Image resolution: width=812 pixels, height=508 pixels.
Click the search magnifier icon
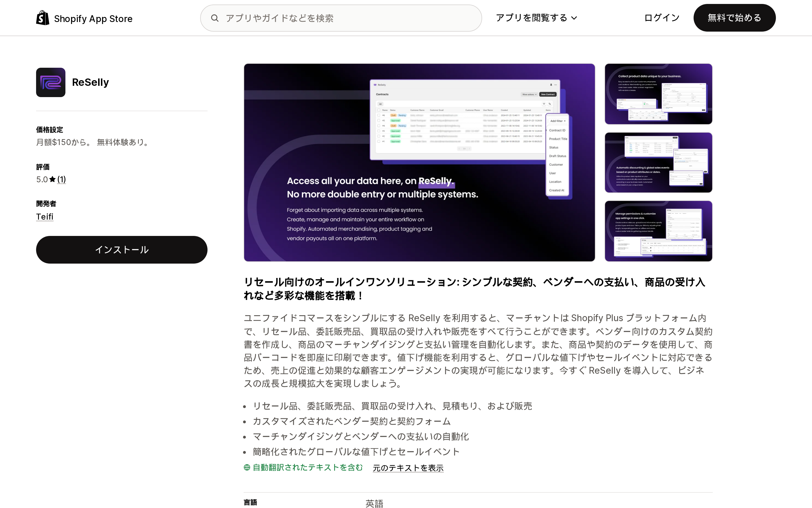(x=215, y=18)
